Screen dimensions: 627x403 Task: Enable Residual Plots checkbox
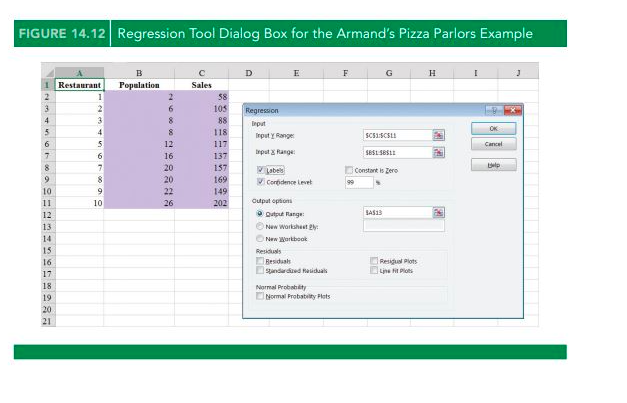click(374, 261)
